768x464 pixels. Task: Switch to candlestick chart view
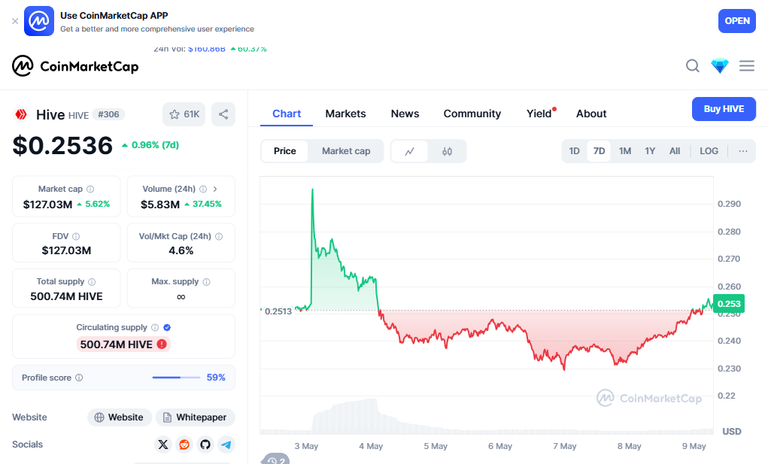447,151
